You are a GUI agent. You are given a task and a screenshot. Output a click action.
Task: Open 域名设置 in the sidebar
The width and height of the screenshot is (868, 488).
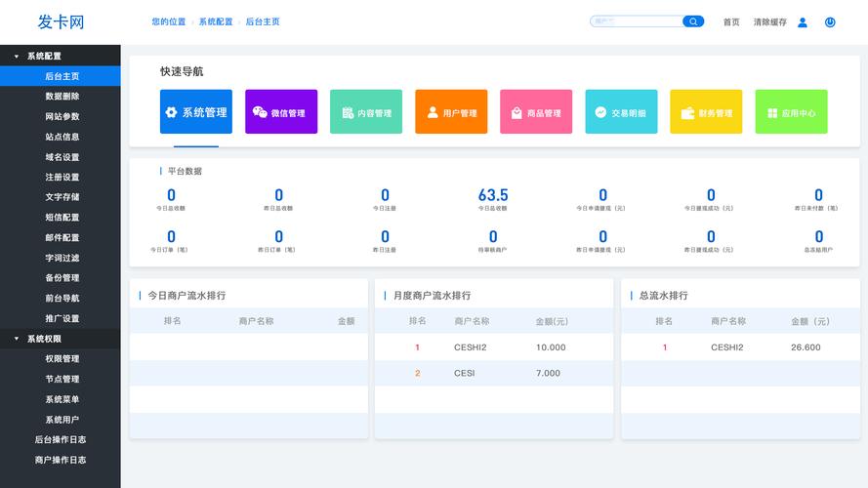pyautogui.click(x=62, y=157)
